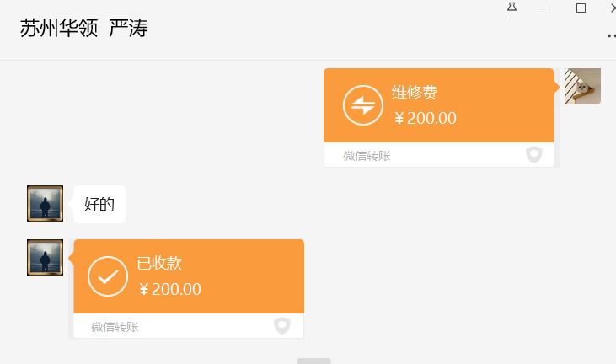Viewport: 616px width, 364px height.
Task: Close the chat window
Action: pos(612,8)
